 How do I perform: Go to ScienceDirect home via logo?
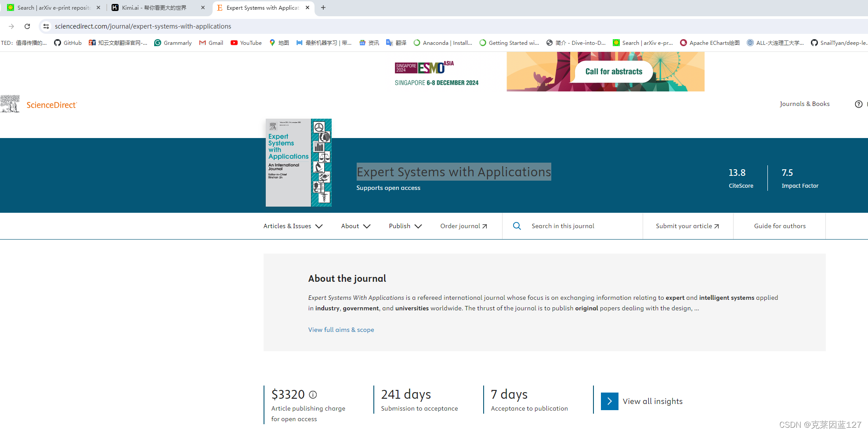[x=51, y=105]
